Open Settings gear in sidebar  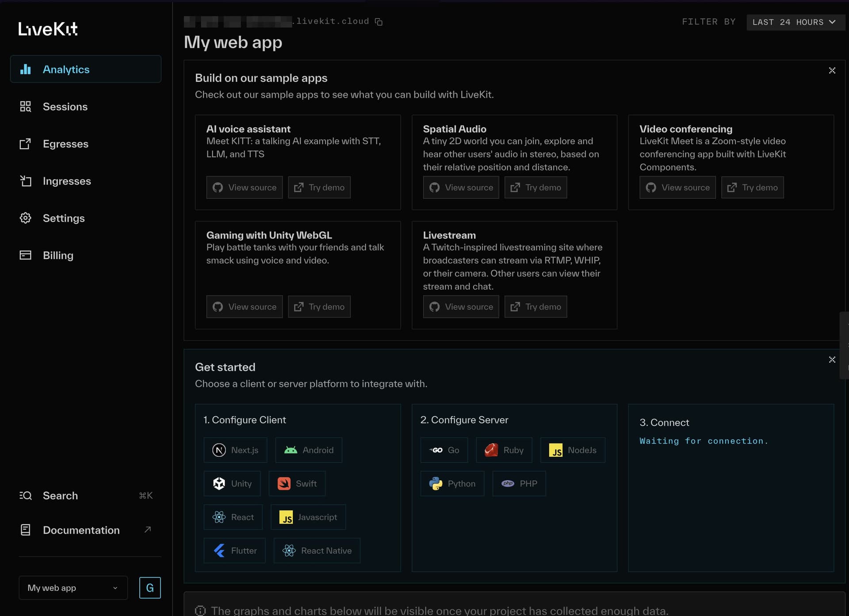coord(25,218)
